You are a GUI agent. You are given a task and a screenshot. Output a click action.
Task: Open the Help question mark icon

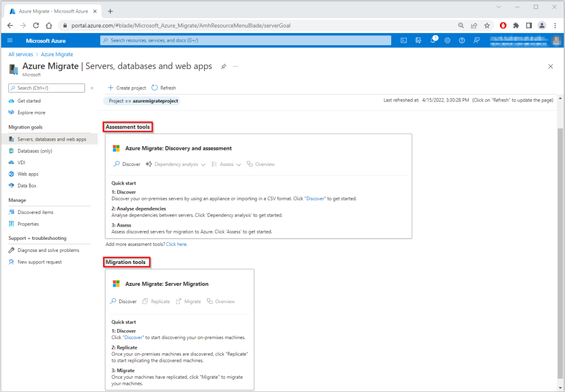coord(462,41)
